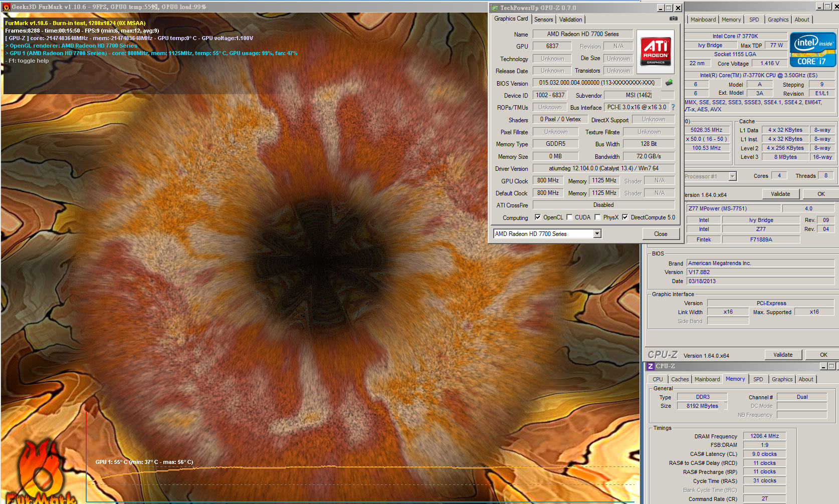Viewport: 839px width, 504px height.
Task: Switch to Mainboard tab in the CPU-Z memory window
Action: (707, 379)
